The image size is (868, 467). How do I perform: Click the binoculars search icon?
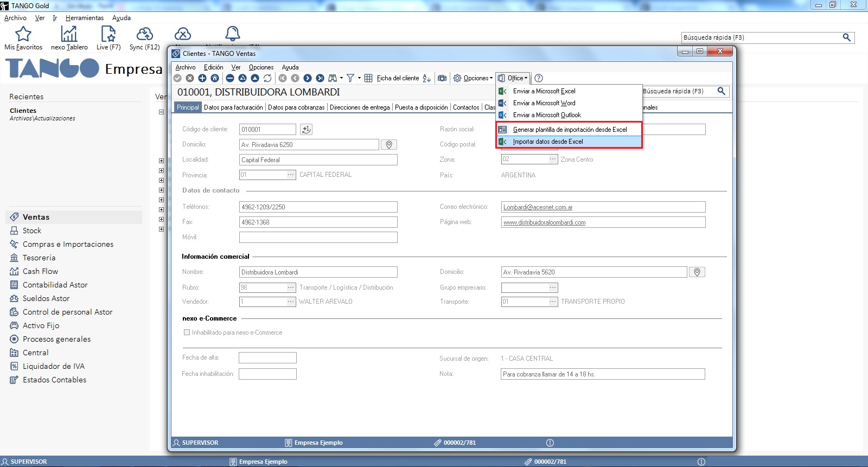333,78
